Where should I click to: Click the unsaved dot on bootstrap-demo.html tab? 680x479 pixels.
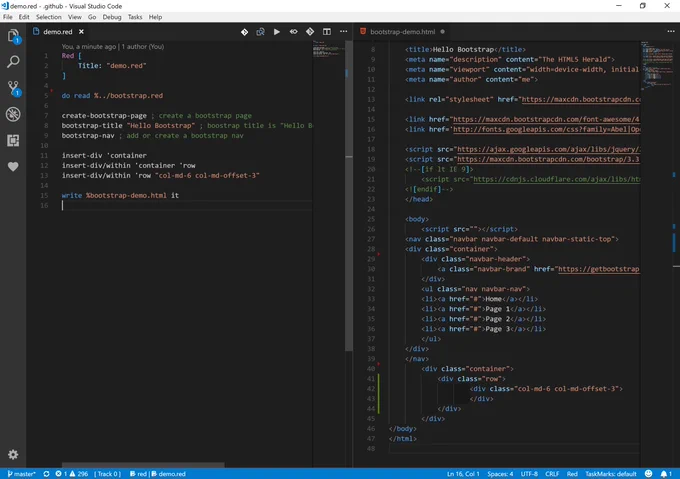[442, 32]
